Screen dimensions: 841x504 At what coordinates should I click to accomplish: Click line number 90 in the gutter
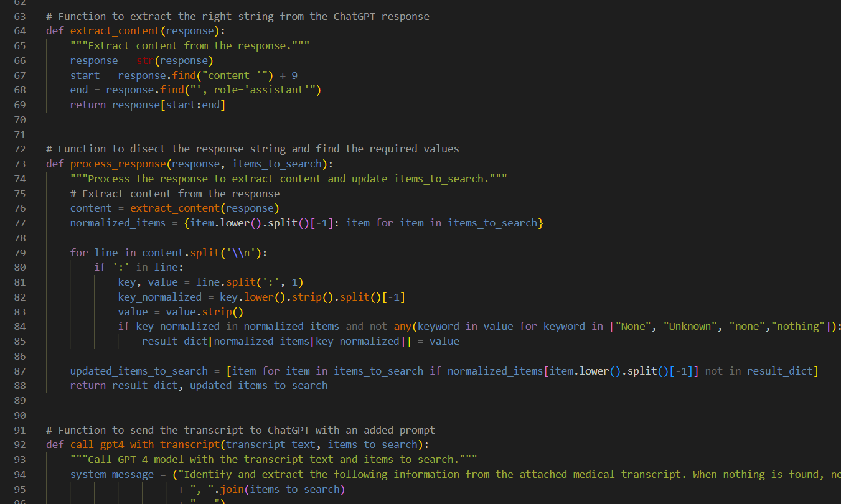tap(19, 416)
